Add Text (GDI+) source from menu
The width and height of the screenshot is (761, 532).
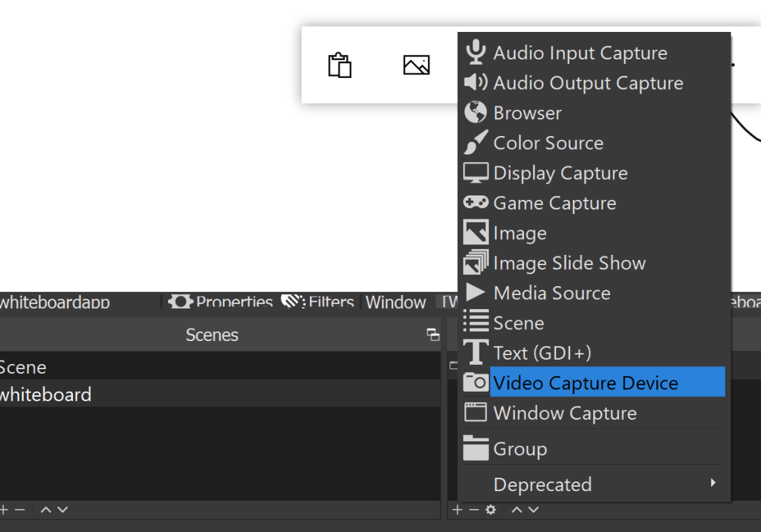(543, 353)
